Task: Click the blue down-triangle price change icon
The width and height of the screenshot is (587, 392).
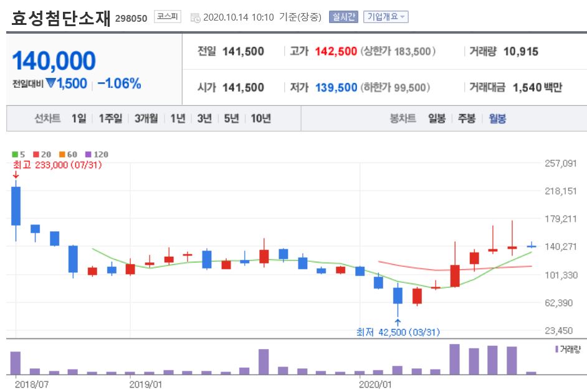Action: [50, 83]
